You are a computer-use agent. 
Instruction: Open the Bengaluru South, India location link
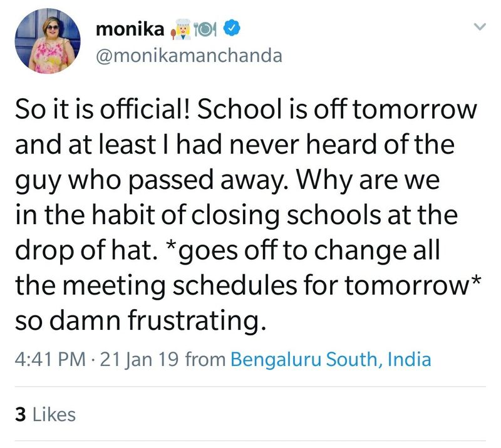pyautogui.click(x=331, y=360)
